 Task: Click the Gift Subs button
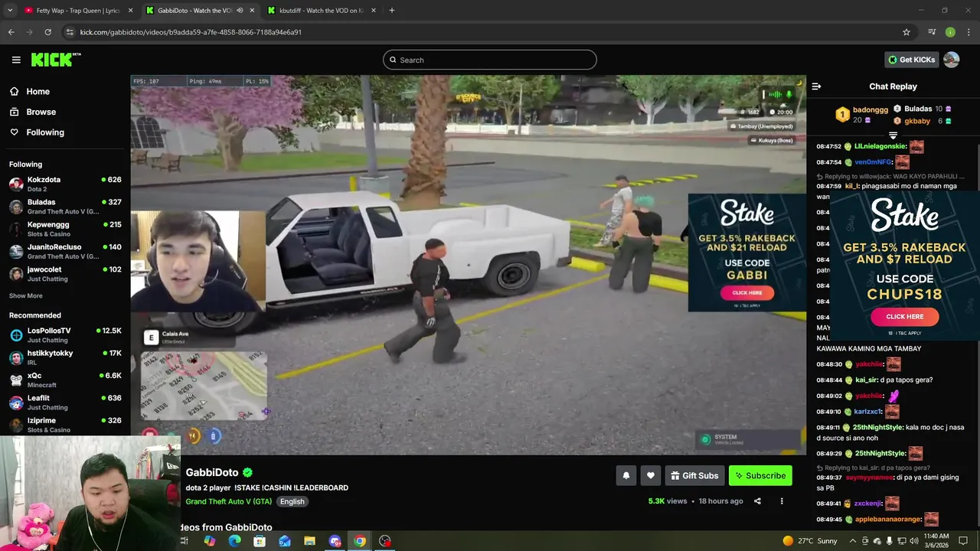tap(694, 475)
